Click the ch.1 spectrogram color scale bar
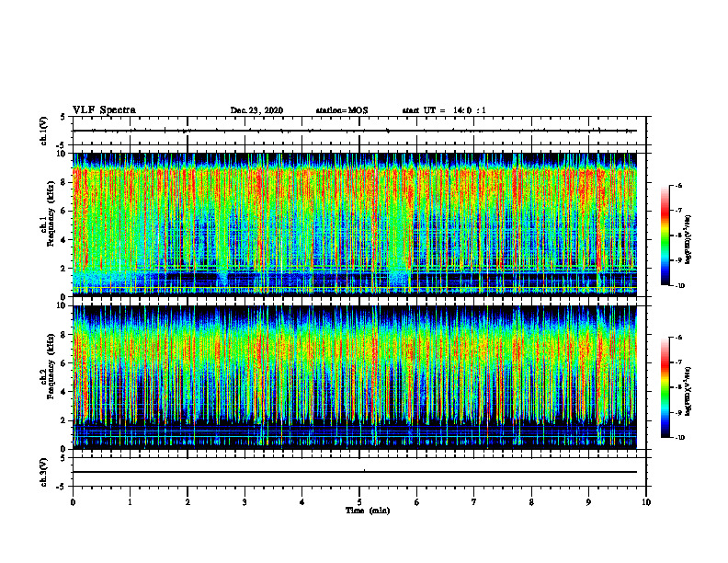This screenshot has width=728, height=563. (665, 236)
